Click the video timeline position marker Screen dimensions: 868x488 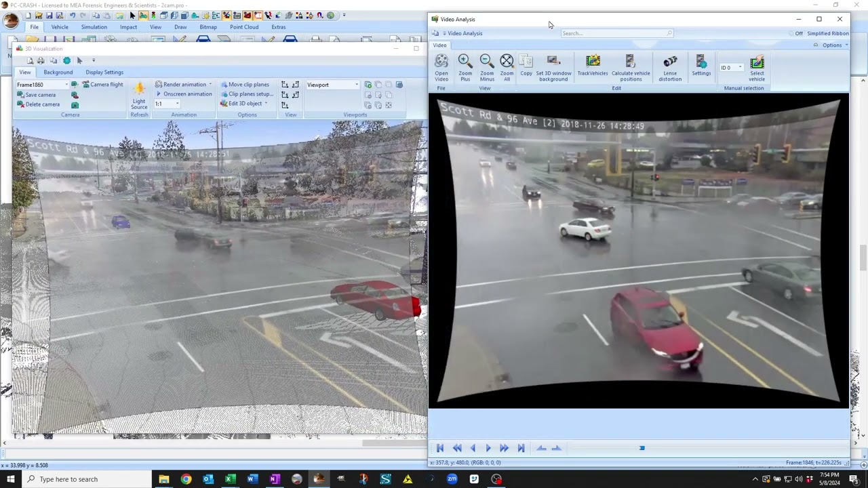pyautogui.click(x=642, y=448)
